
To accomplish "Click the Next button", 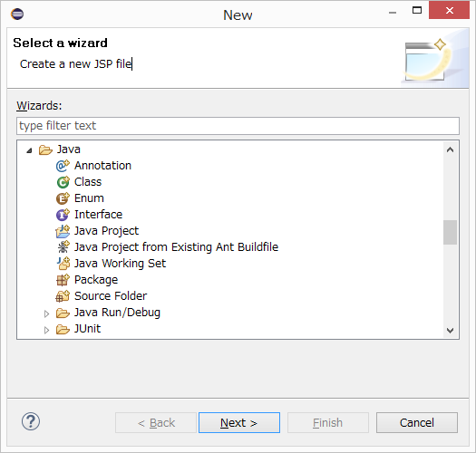I will point(239,423).
